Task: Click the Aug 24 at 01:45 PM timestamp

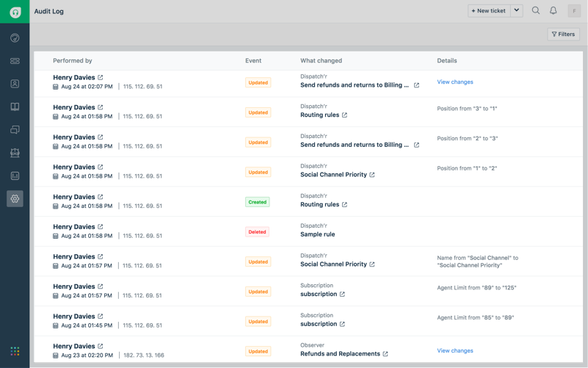Action: [x=87, y=325]
